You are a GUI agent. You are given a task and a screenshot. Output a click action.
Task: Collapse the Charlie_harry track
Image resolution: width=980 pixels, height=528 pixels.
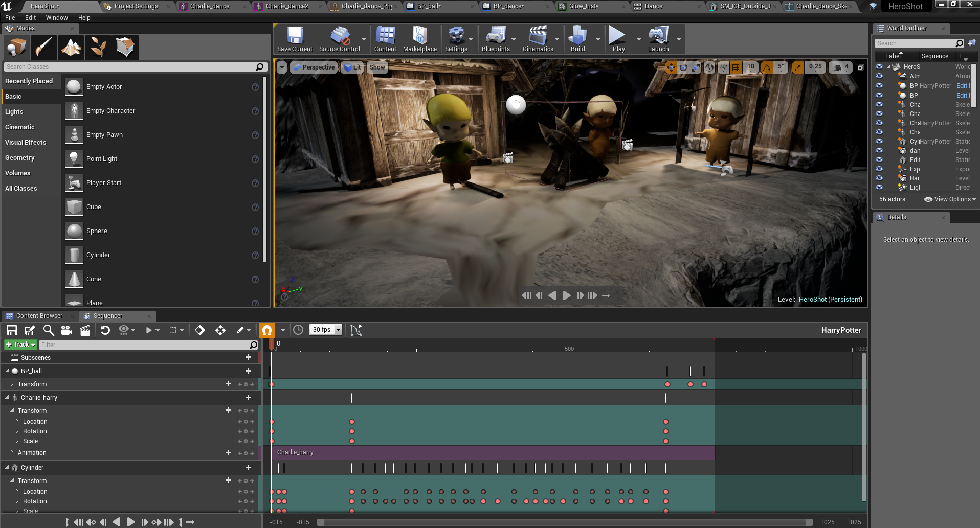pos(7,398)
